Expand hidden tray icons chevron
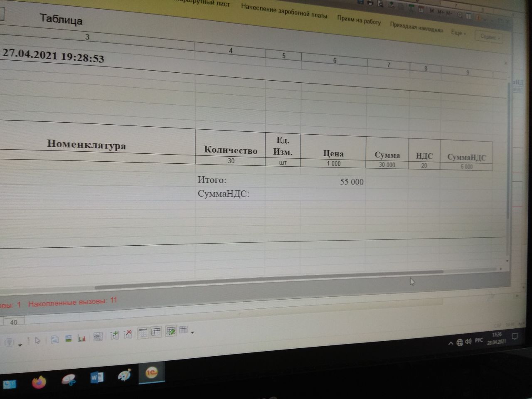The width and height of the screenshot is (532, 399). [451, 343]
